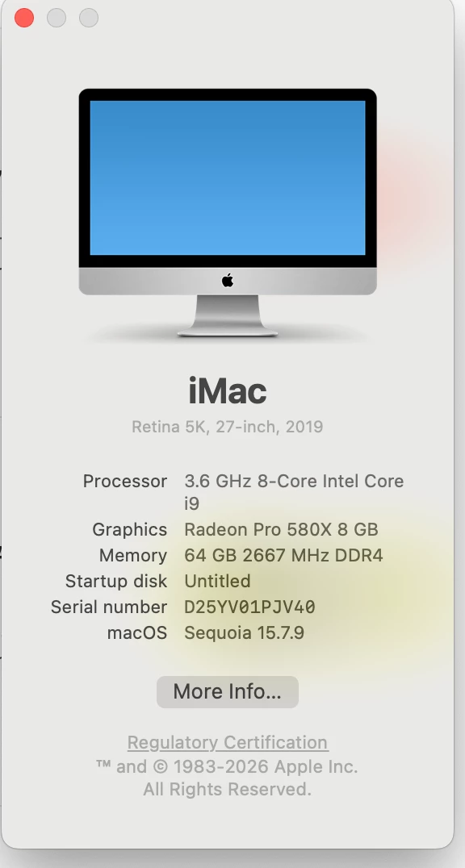This screenshot has height=868, width=465.
Task: Open the Regulatory Certification link
Action: tap(228, 742)
